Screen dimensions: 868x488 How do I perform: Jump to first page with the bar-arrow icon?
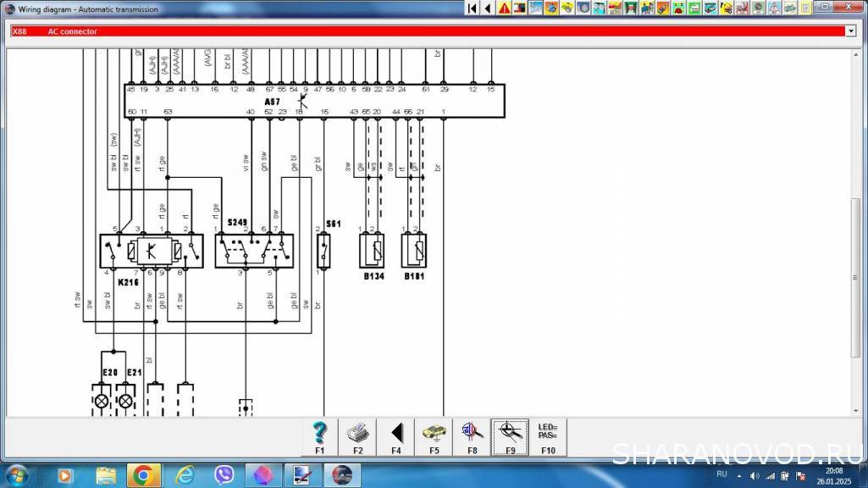click(473, 8)
